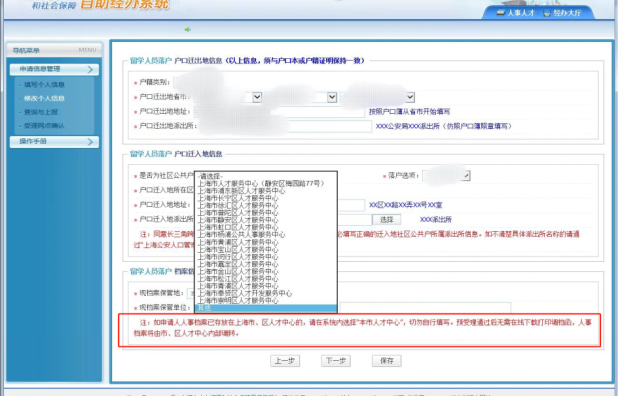The image size is (618, 396).
Task: Click the 下一步 button
Action: point(336,361)
